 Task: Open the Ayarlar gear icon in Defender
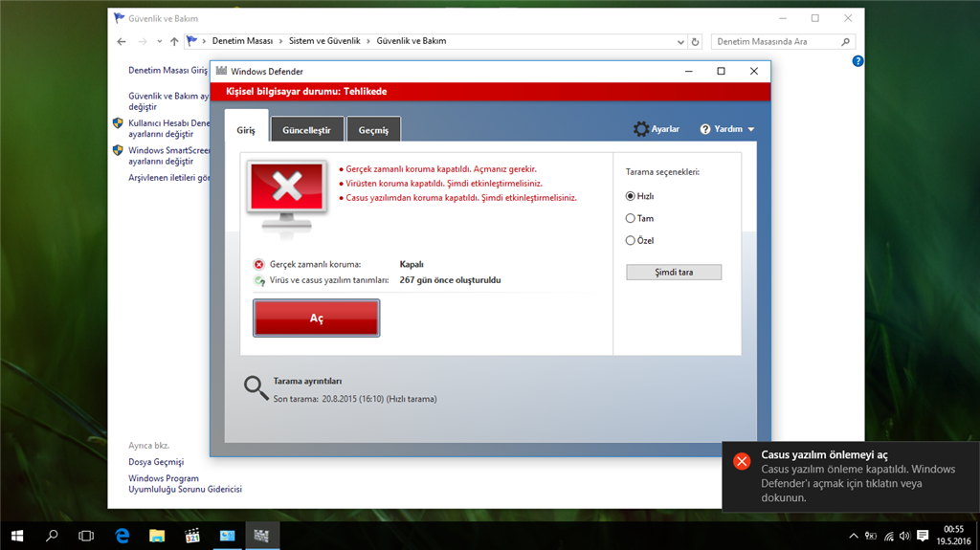640,129
